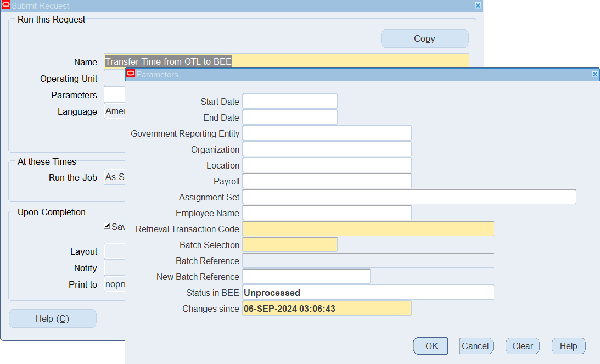
Task: Click into the Start Date field
Action: pos(290,102)
